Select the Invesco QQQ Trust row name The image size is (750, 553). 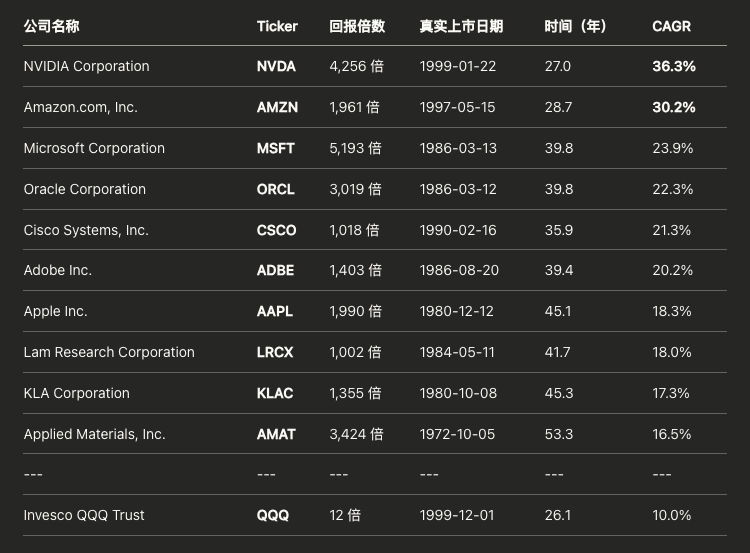pyautogui.click(x=84, y=515)
